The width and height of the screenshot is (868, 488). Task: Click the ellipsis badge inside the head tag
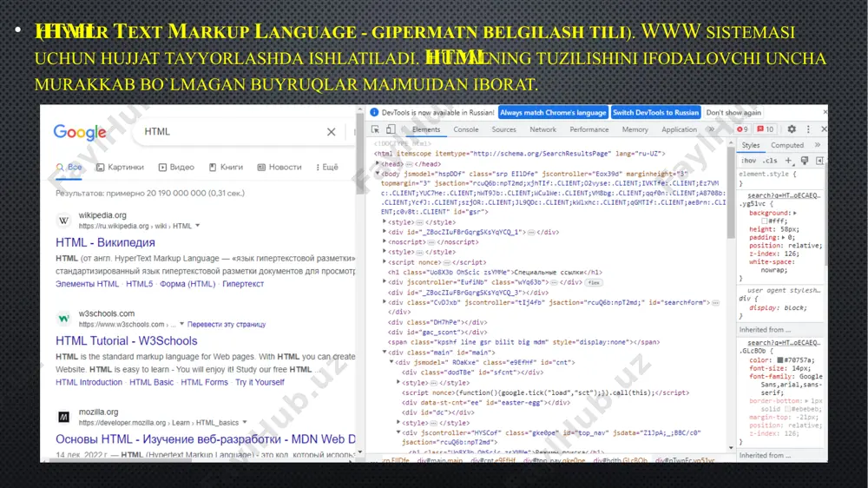(409, 164)
